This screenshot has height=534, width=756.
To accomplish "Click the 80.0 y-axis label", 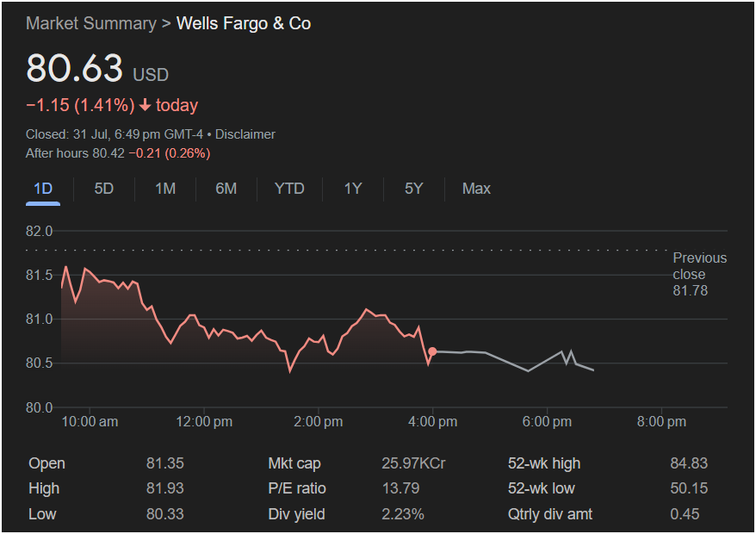I will [x=39, y=407].
